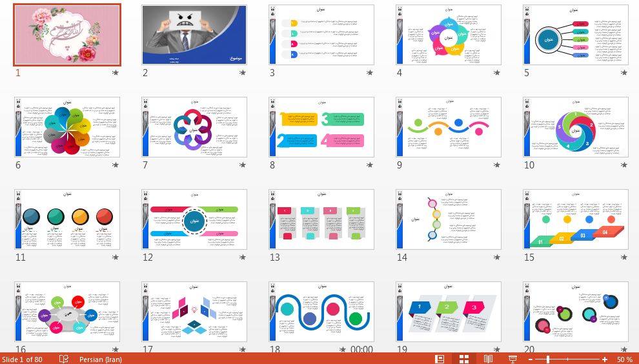Select slide 11 with four glossy circles
The width and height of the screenshot is (639, 364).
(x=67, y=219)
